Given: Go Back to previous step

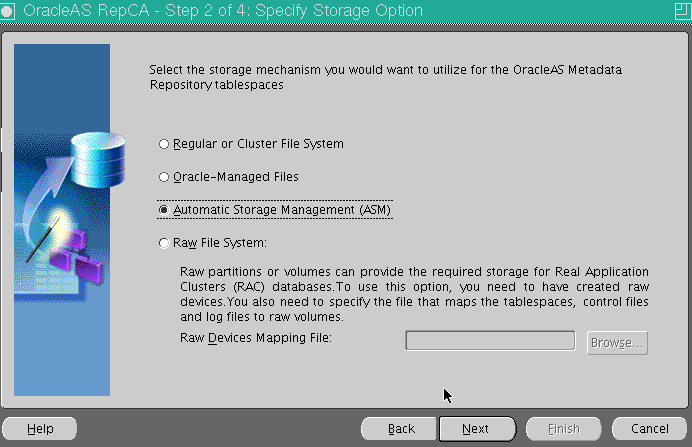Looking at the screenshot, I should (401, 428).
